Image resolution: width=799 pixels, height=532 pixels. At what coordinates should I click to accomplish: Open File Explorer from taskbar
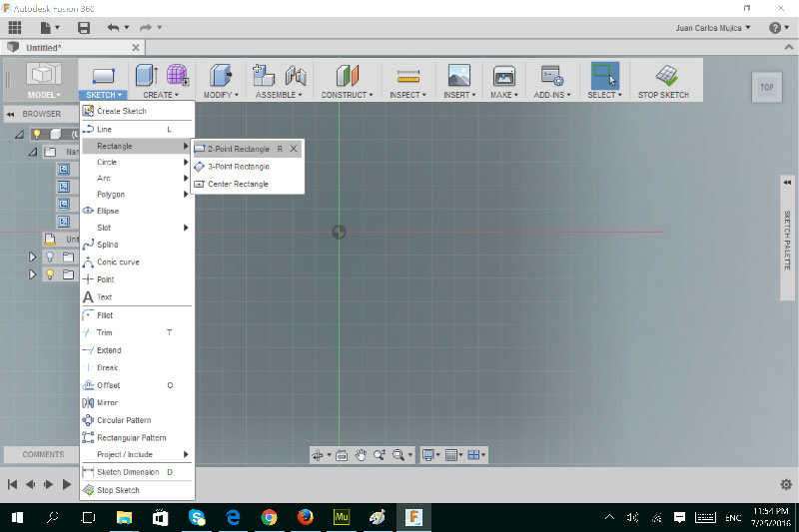124,518
